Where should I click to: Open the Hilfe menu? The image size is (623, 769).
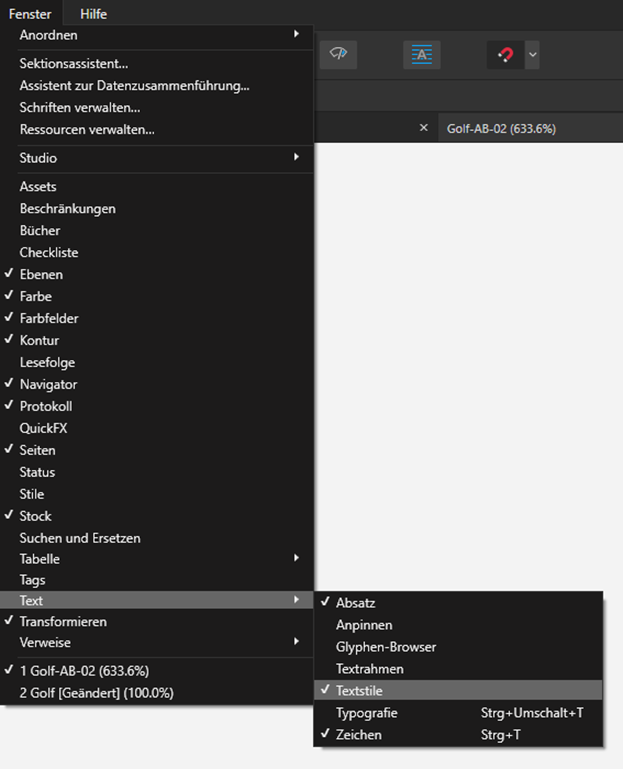pyautogui.click(x=93, y=14)
